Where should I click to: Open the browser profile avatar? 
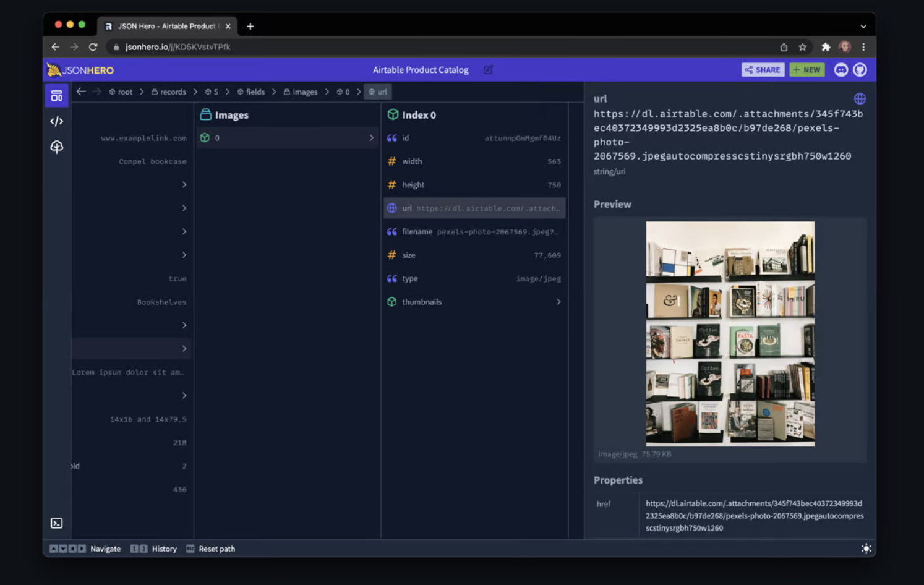[x=844, y=47]
